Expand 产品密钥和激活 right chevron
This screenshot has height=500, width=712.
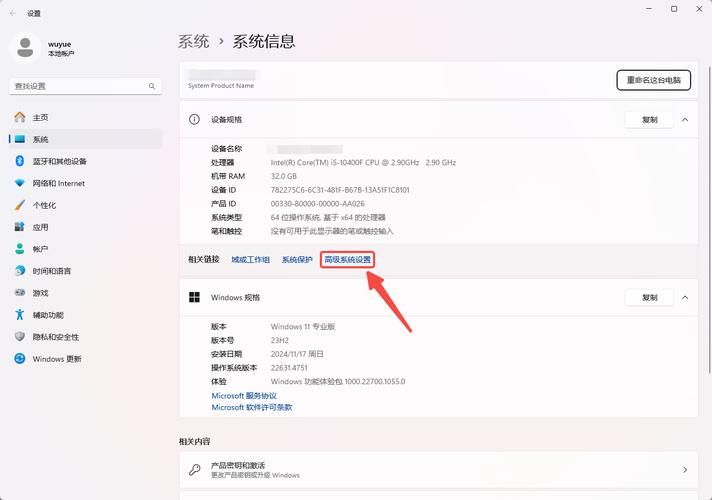click(685, 470)
